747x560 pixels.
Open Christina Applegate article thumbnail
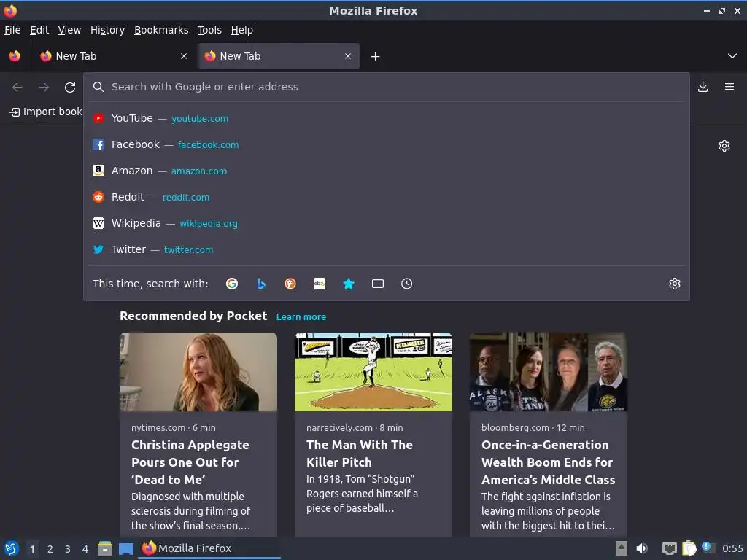tap(198, 372)
